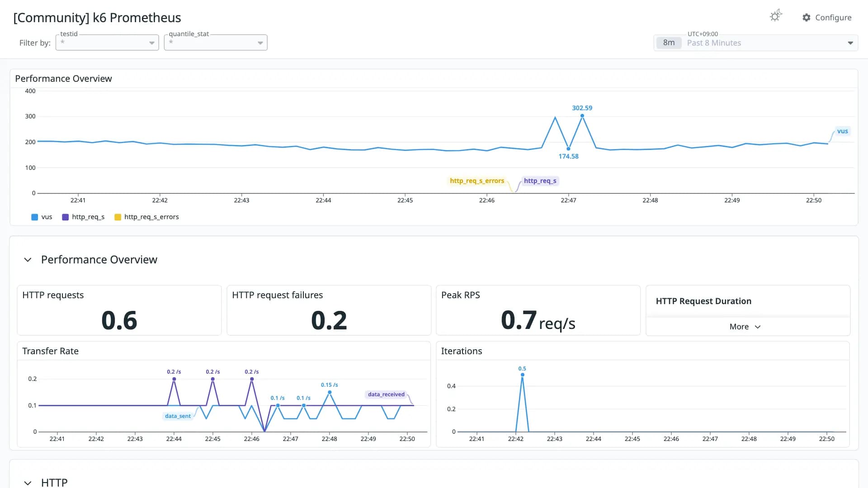This screenshot has width=868, height=488.
Task: Click the 302.59 peak point on chart
Action: click(582, 116)
